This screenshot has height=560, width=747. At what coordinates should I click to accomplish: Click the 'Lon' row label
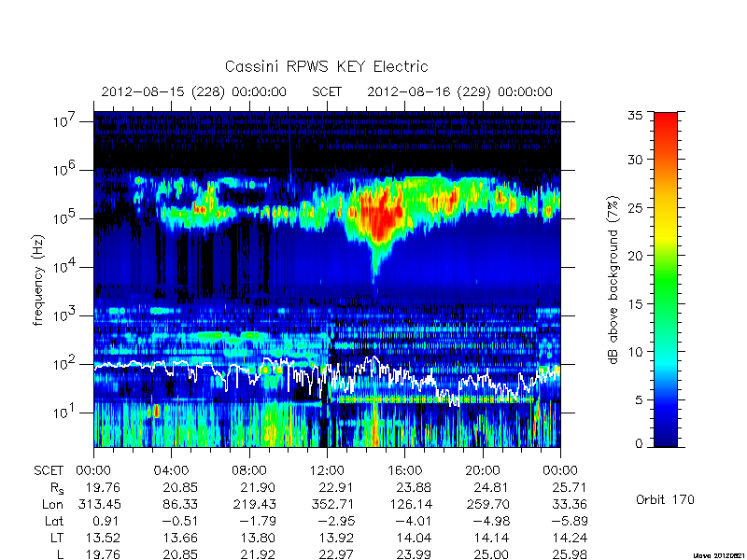point(52,504)
